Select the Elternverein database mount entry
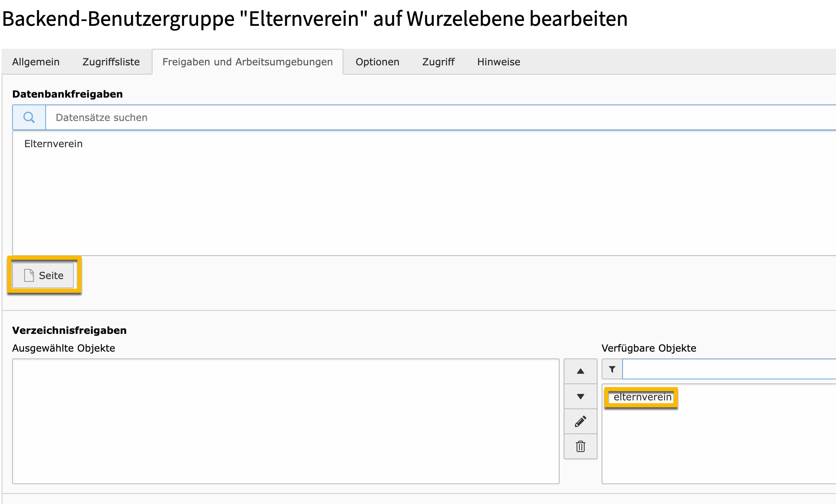The width and height of the screenshot is (836, 504). 53,143
